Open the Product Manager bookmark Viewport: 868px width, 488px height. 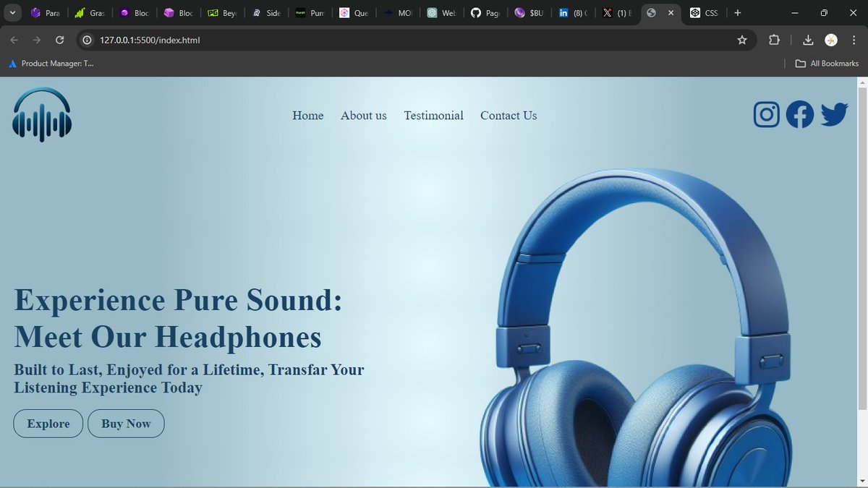click(x=51, y=64)
